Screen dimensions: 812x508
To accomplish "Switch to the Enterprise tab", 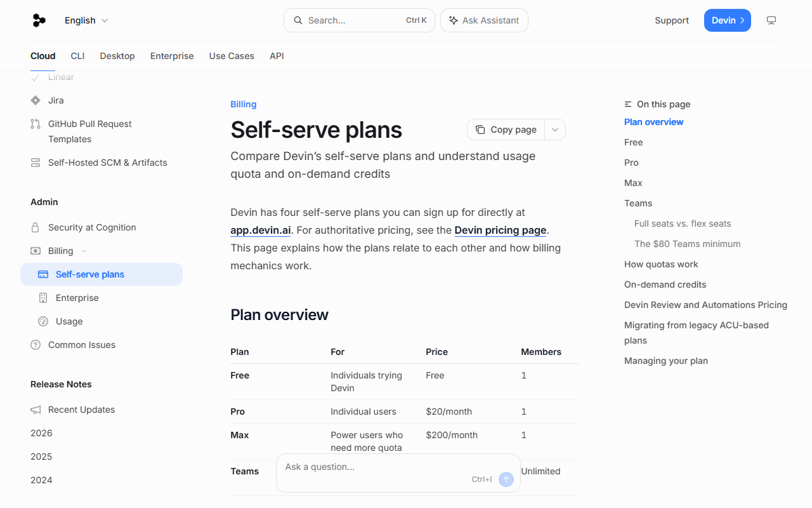I will coord(172,56).
